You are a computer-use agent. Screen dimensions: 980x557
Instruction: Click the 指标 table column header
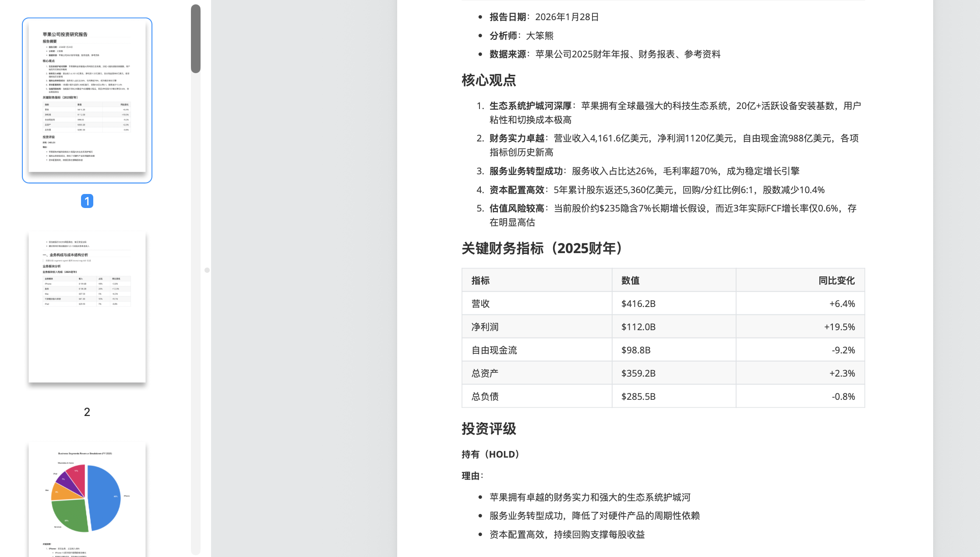click(x=480, y=281)
